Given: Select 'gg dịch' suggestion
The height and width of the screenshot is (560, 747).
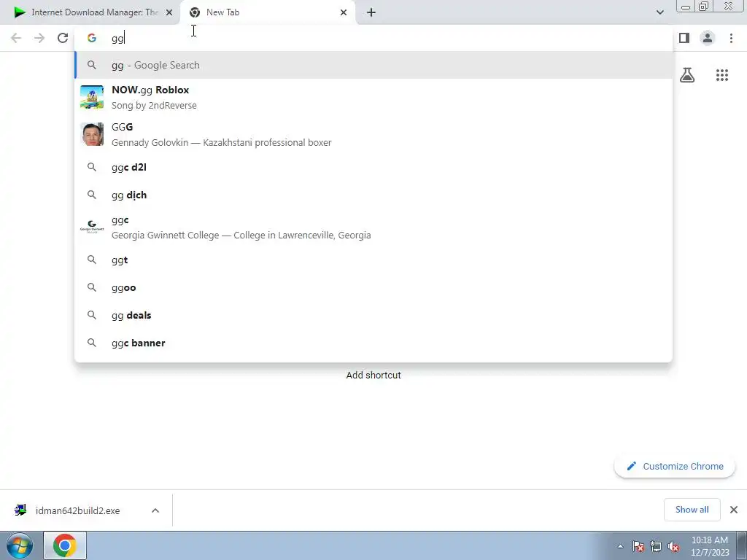Looking at the screenshot, I should coord(373,195).
